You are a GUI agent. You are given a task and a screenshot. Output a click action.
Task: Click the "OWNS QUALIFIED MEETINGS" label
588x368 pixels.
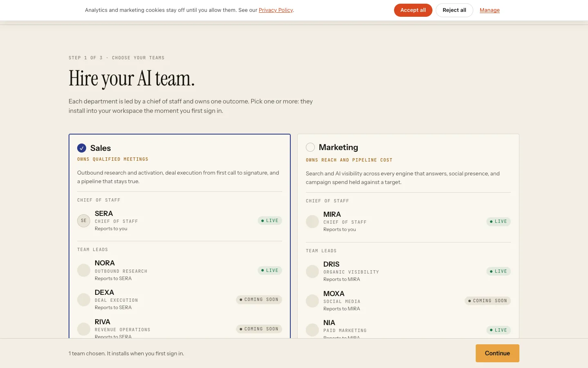[113, 159]
